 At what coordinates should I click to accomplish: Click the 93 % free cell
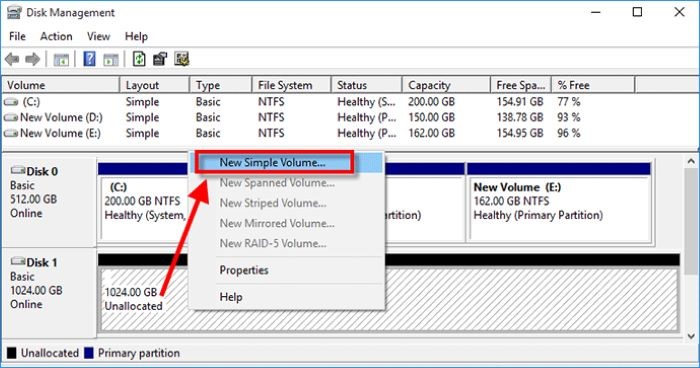[569, 118]
